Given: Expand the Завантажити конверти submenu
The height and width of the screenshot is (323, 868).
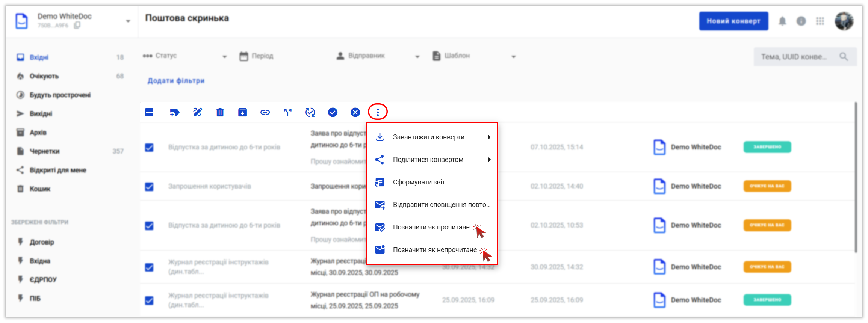Looking at the screenshot, I should coord(432,137).
